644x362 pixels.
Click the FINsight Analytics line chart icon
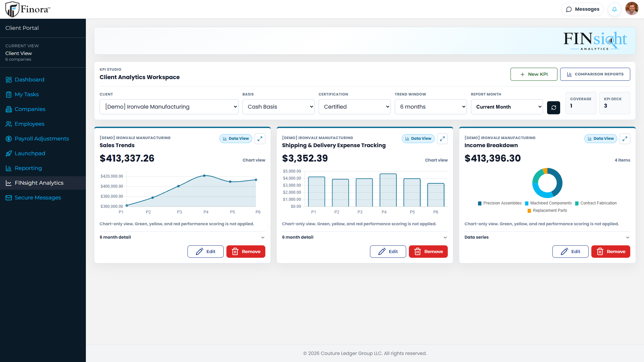(x=9, y=183)
